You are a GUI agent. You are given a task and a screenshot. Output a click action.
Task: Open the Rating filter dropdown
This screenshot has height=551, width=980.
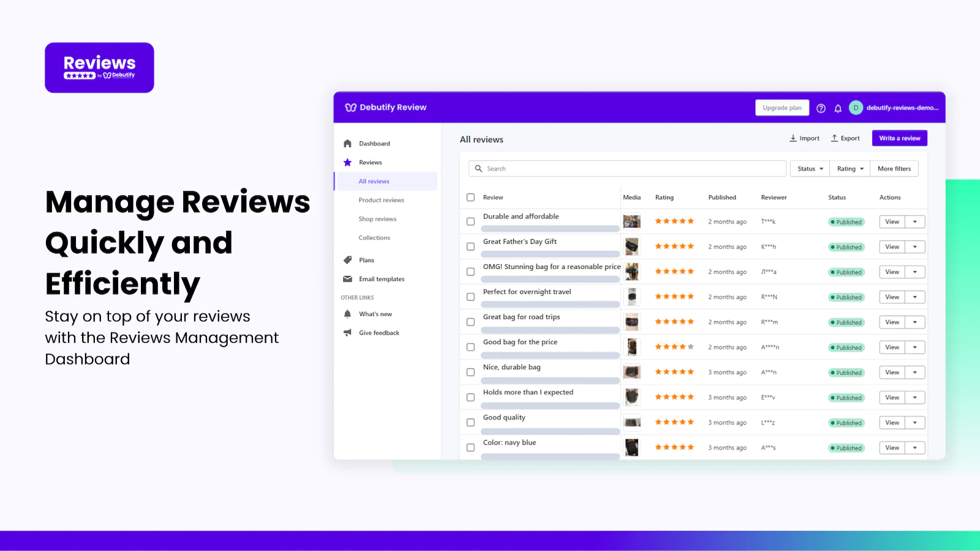[850, 169]
